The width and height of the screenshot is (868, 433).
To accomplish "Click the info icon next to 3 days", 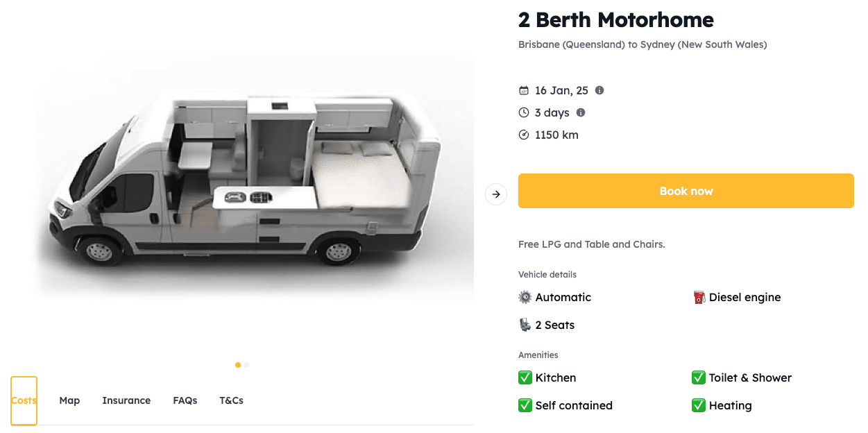I will 581,112.
